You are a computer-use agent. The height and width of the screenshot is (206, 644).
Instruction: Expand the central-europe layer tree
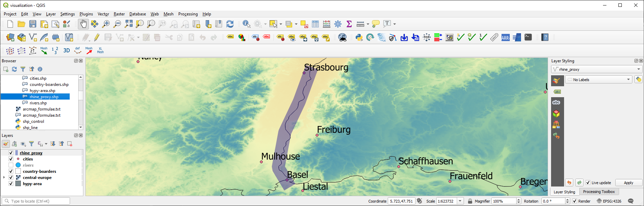(4, 177)
